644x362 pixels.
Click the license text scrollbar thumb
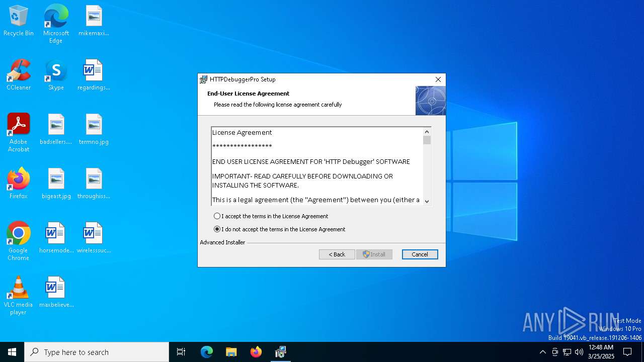pyautogui.click(x=427, y=140)
